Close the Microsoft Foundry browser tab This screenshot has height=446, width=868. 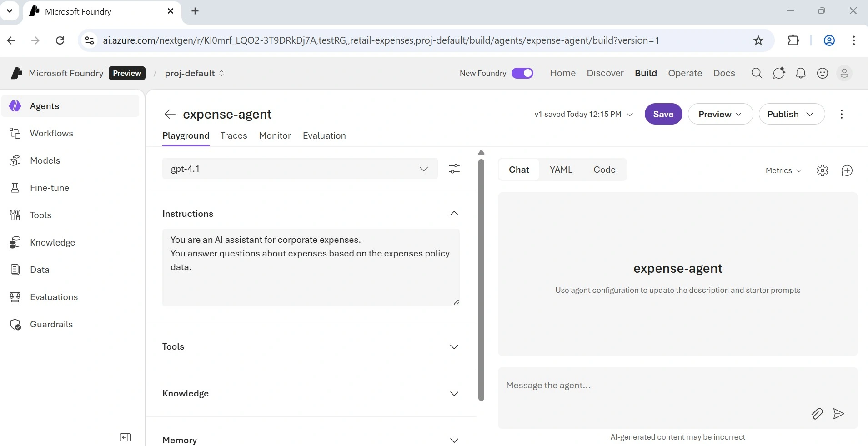(171, 11)
